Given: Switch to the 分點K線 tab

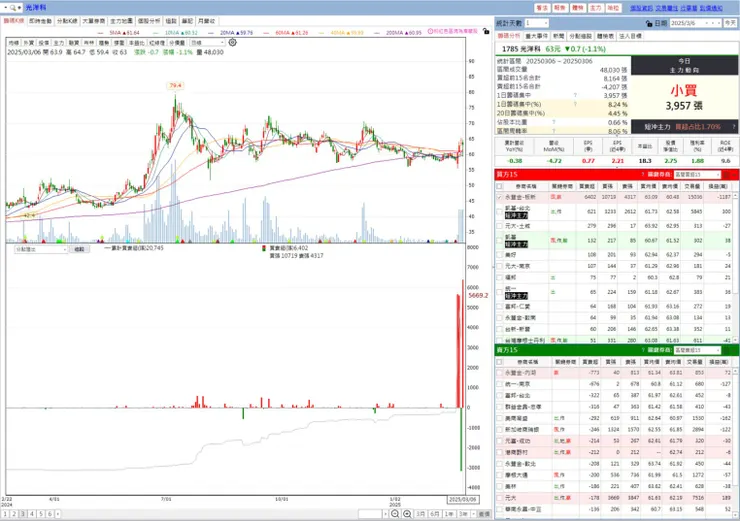Looking at the screenshot, I should [67, 21].
